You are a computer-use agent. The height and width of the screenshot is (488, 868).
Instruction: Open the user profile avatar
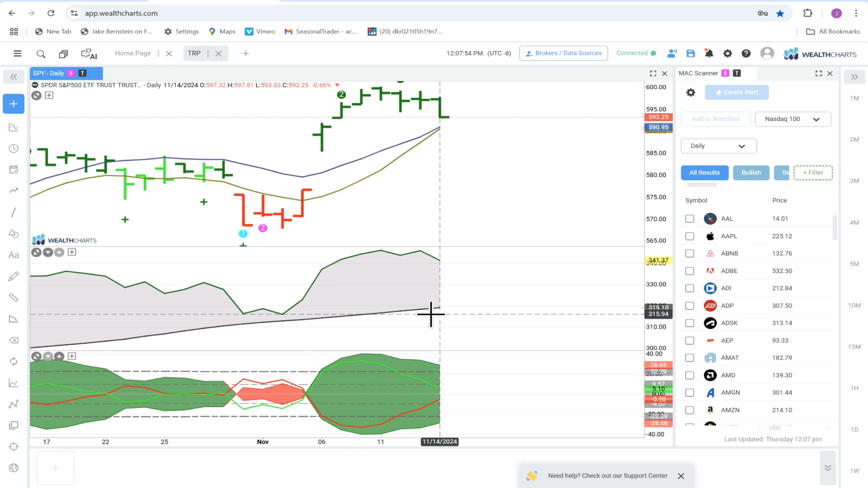[x=767, y=53]
